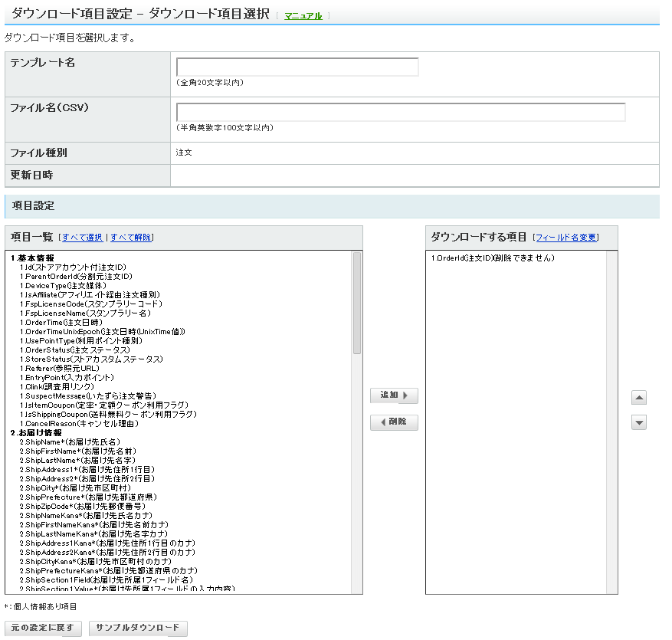Open the フィールド名変更 link
The width and height of the screenshot is (672, 640).
pos(566,238)
